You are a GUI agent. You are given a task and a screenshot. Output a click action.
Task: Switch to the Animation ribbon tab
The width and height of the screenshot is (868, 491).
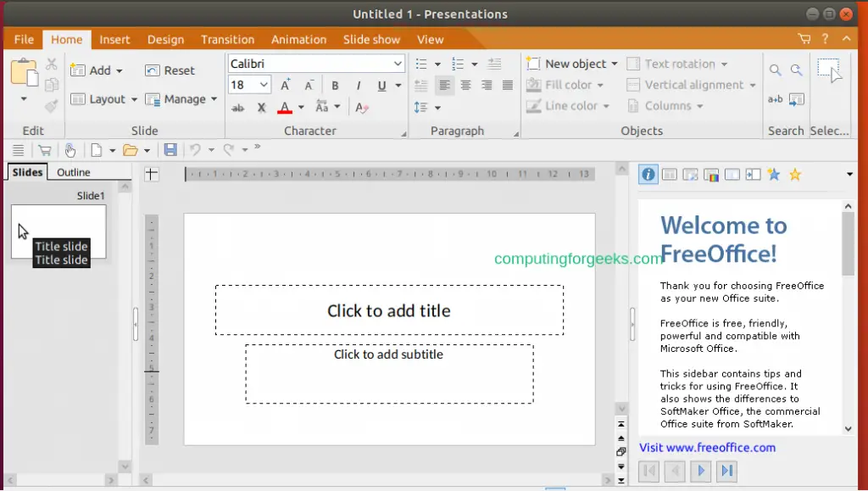299,39
